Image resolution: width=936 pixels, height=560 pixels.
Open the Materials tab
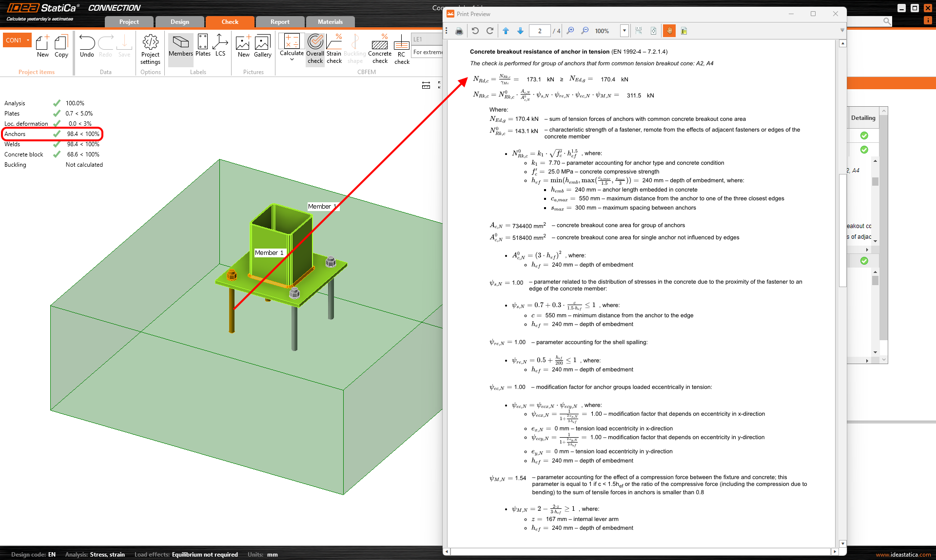[x=330, y=21]
